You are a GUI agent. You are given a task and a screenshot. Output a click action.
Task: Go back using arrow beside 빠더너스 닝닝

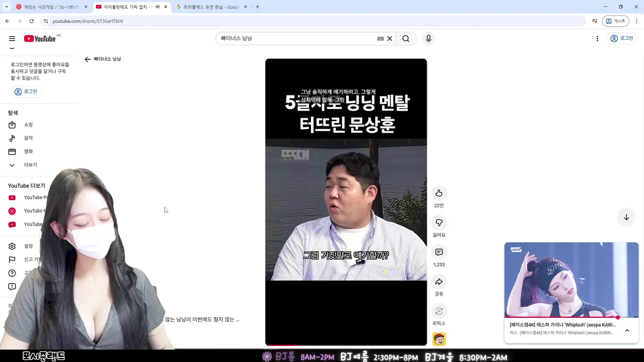pos(88,59)
